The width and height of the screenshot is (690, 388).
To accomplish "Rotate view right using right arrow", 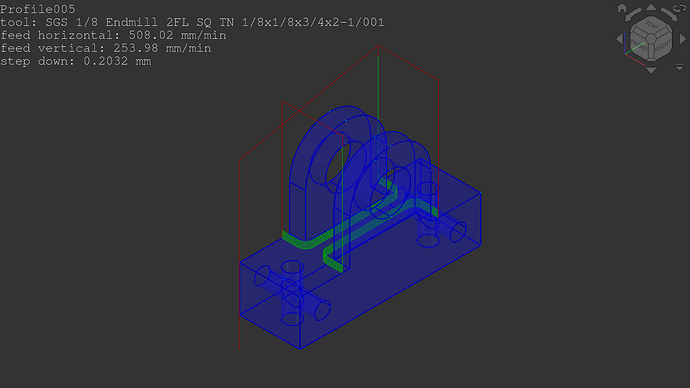I will point(683,39).
